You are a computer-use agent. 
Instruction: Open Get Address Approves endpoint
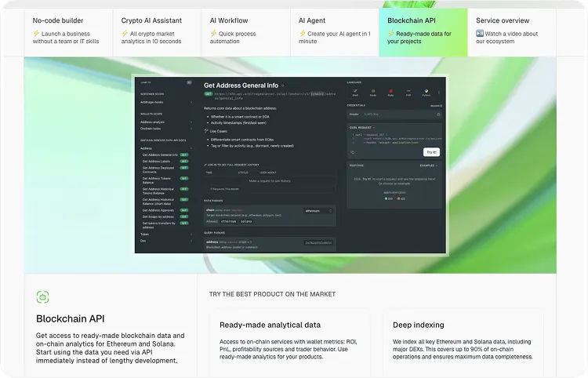click(158, 210)
